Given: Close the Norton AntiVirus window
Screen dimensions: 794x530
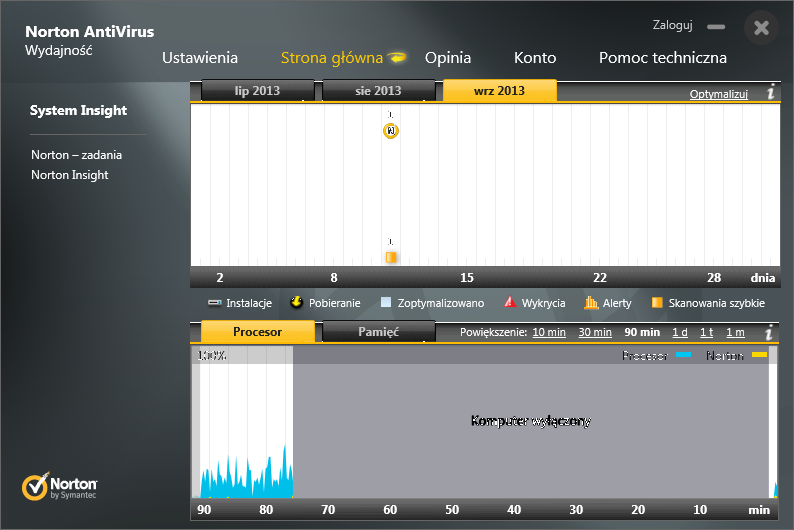Looking at the screenshot, I should click(x=761, y=27).
